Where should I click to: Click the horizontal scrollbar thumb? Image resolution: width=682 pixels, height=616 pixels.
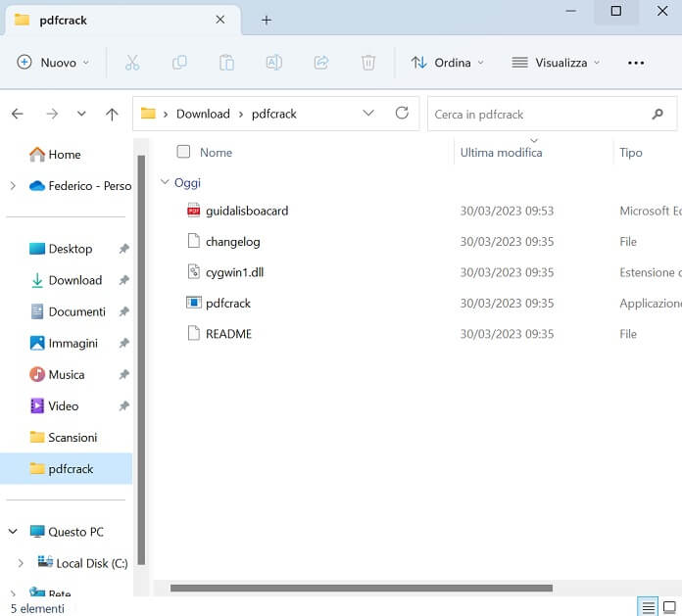[x=362, y=589]
